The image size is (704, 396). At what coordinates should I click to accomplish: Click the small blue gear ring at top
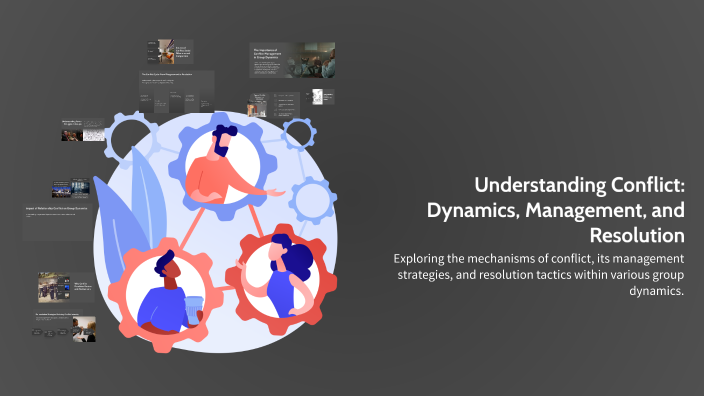[299, 134]
